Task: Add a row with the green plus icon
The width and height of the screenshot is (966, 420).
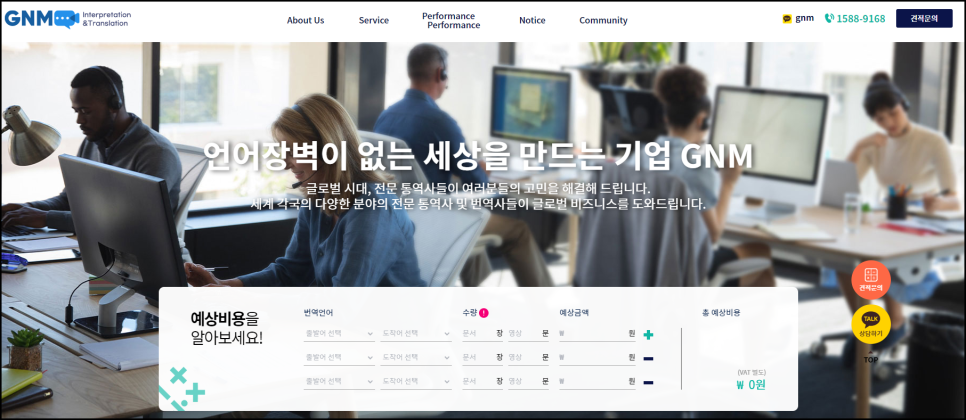Action: click(x=647, y=335)
